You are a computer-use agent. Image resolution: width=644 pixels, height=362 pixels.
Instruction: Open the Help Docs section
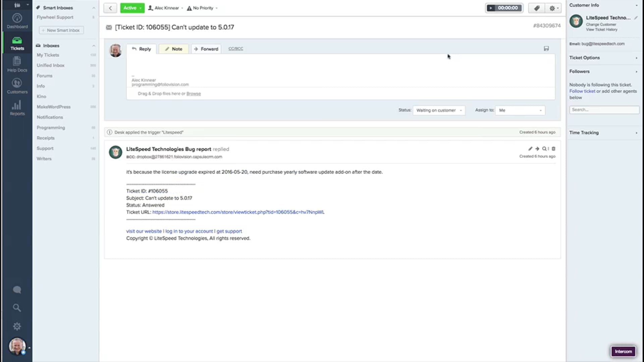pos(17,64)
